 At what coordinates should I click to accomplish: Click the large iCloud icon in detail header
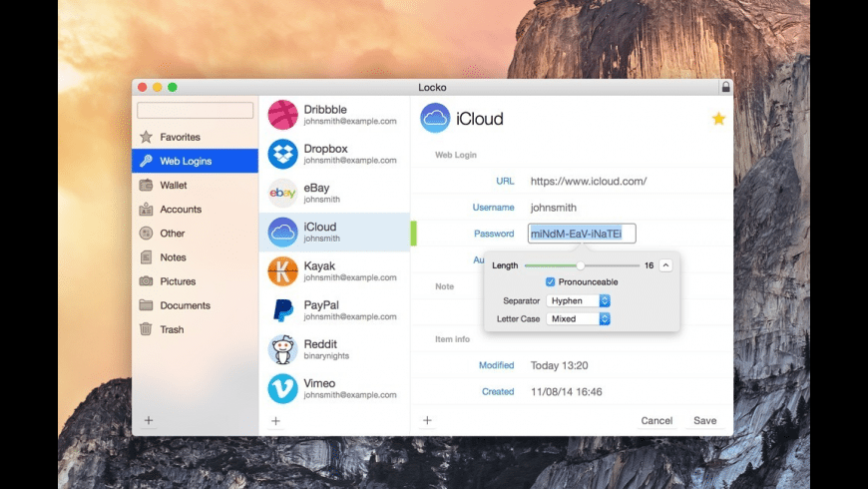point(435,118)
